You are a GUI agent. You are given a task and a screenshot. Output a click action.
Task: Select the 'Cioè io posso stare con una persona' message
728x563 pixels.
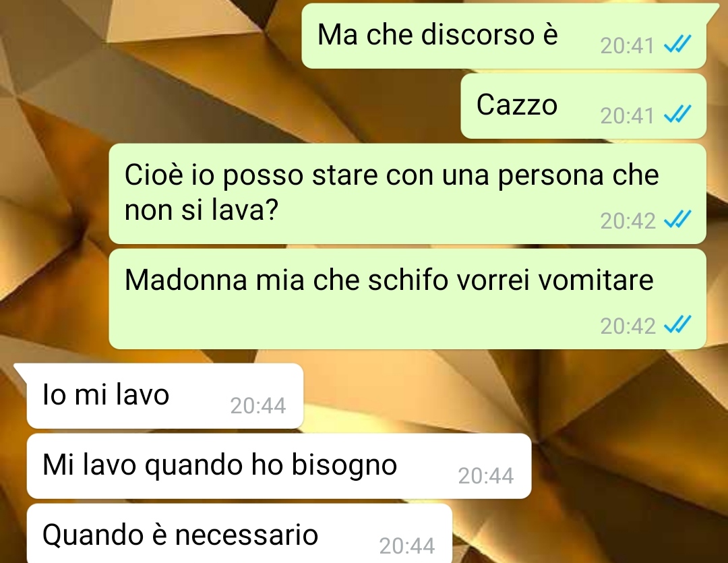408,194
